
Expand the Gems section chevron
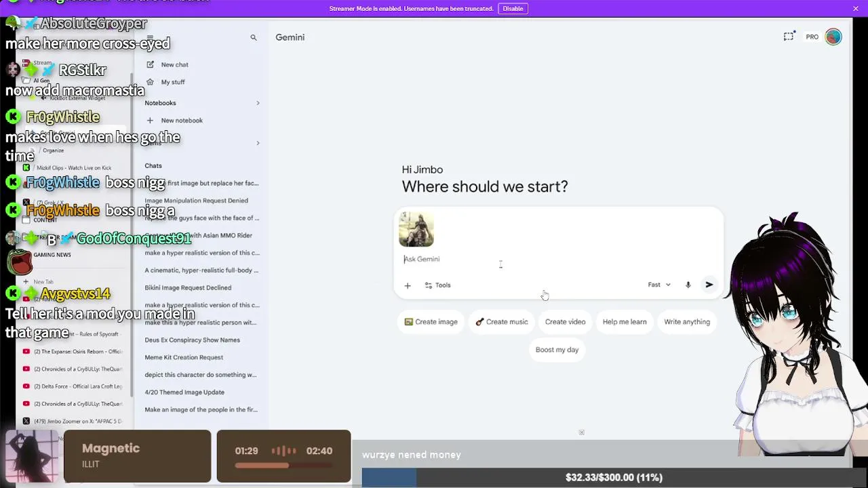(x=258, y=143)
